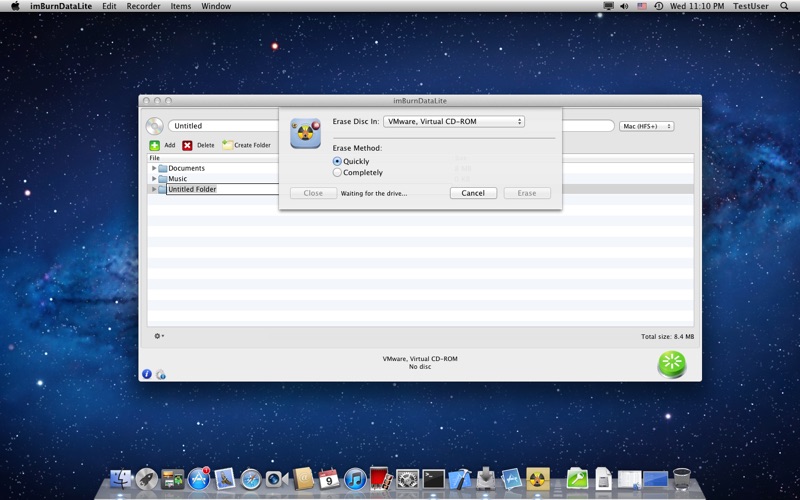Click the CD disc icon beside the Untitled field

pos(154,126)
